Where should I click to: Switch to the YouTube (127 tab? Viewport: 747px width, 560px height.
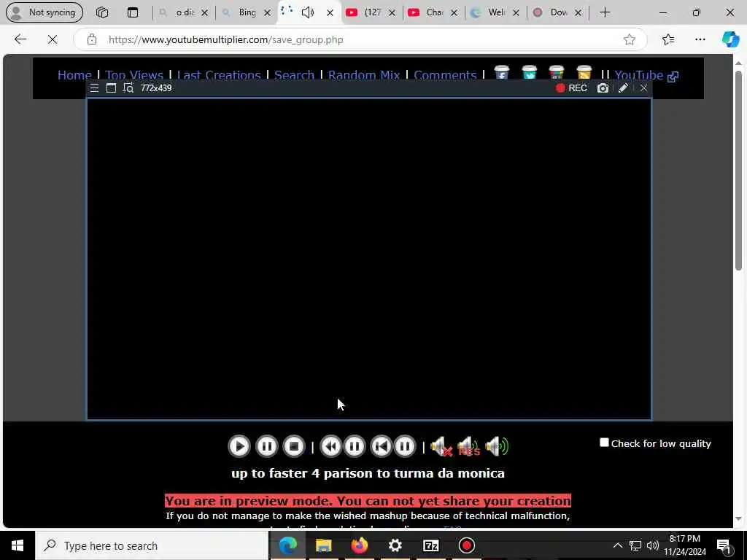(x=371, y=12)
